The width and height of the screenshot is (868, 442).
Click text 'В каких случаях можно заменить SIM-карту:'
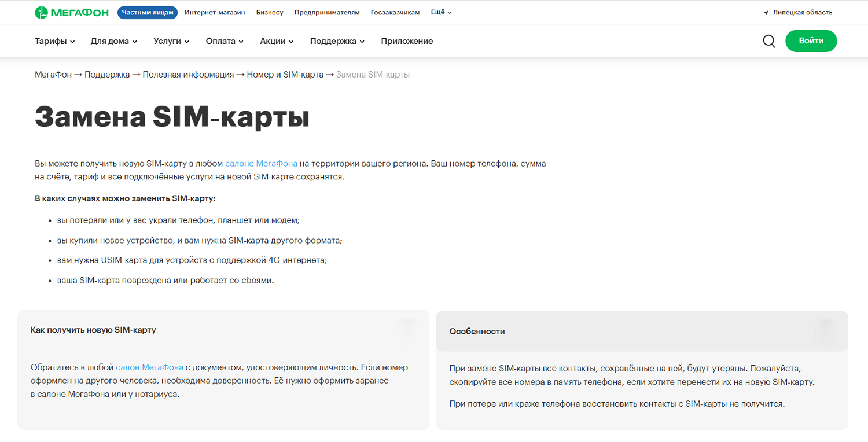(125, 198)
